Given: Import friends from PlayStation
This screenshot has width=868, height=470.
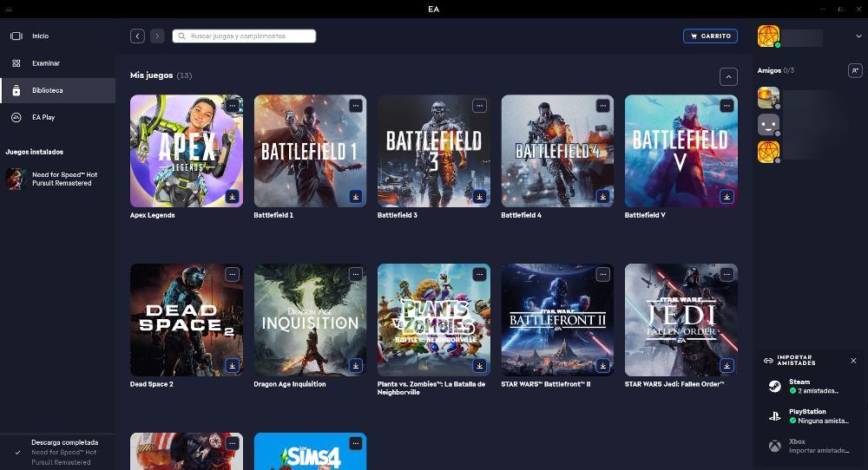Looking at the screenshot, I should 811,416.
